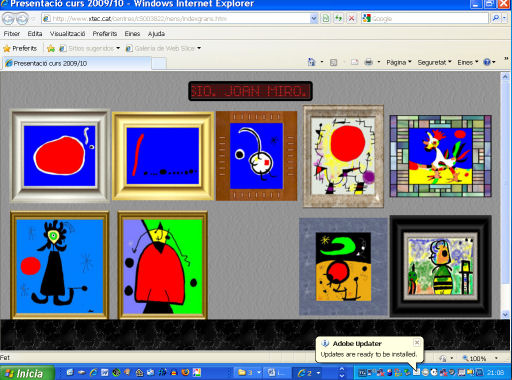Click the search magnifier icon

tap(496, 18)
